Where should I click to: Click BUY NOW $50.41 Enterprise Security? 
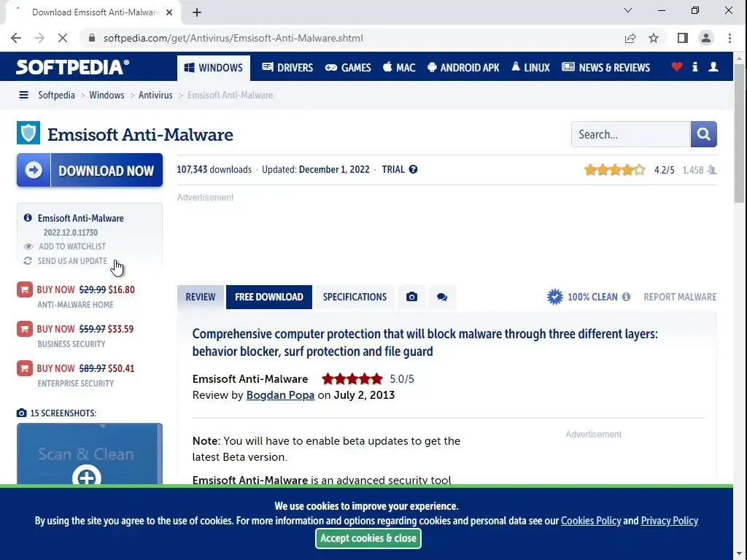point(86,368)
